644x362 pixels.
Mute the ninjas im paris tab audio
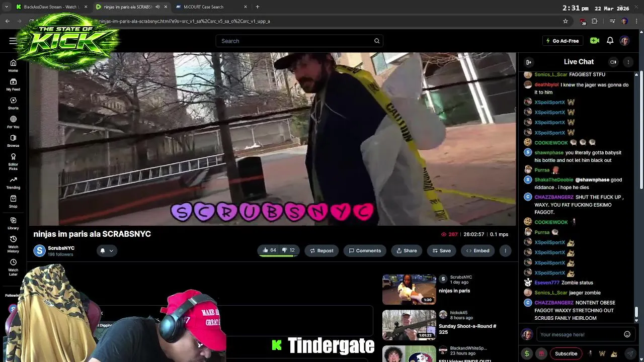coord(157,7)
